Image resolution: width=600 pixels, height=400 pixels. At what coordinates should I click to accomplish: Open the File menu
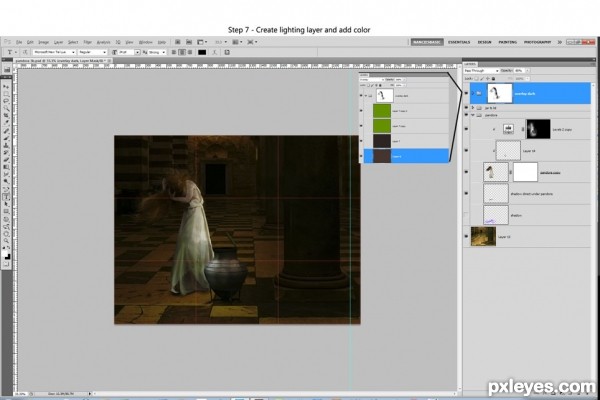pos(19,42)
